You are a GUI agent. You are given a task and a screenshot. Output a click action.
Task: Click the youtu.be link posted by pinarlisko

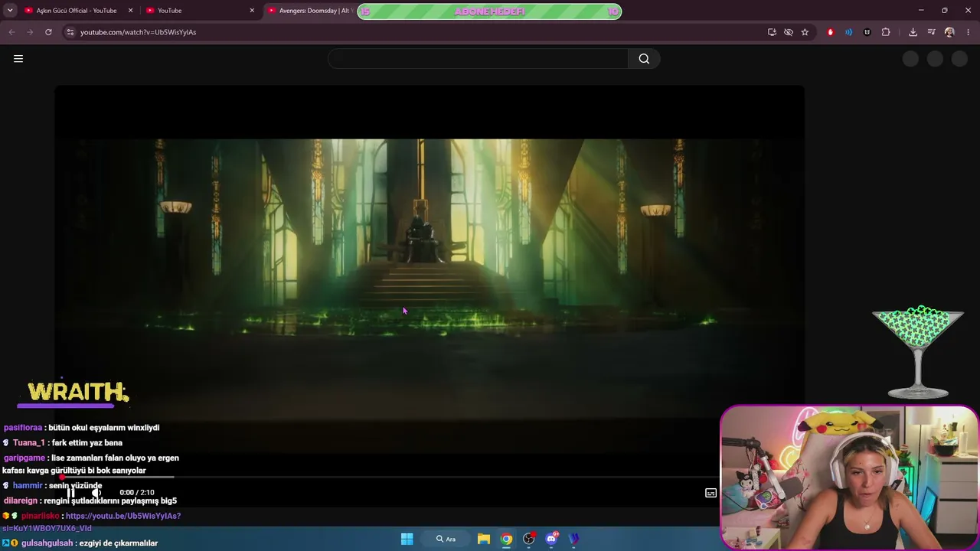[92, 522]
